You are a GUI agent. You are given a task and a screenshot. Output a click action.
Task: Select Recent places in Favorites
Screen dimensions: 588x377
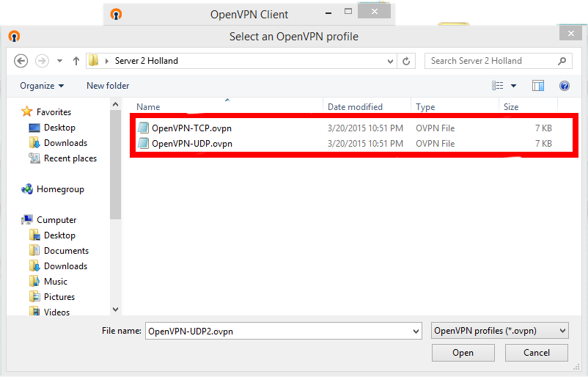(x=70, y=158)
